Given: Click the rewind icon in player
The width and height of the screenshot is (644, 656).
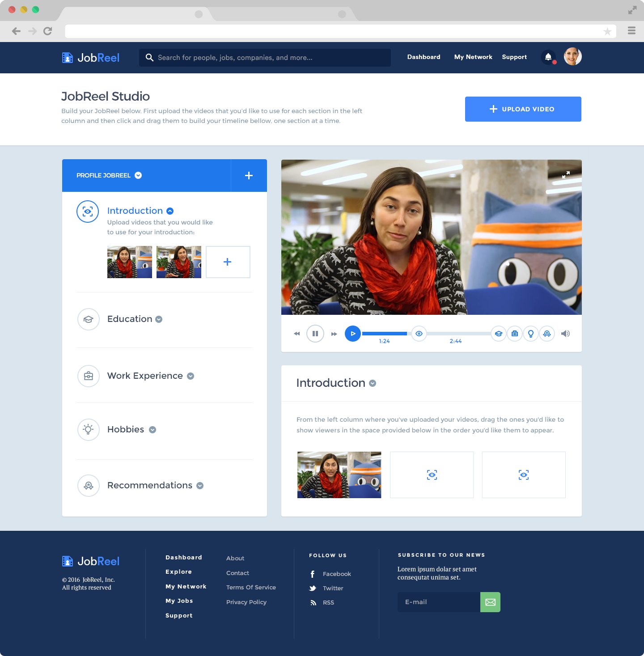Looking at the screenshot, I should [297, 334].
